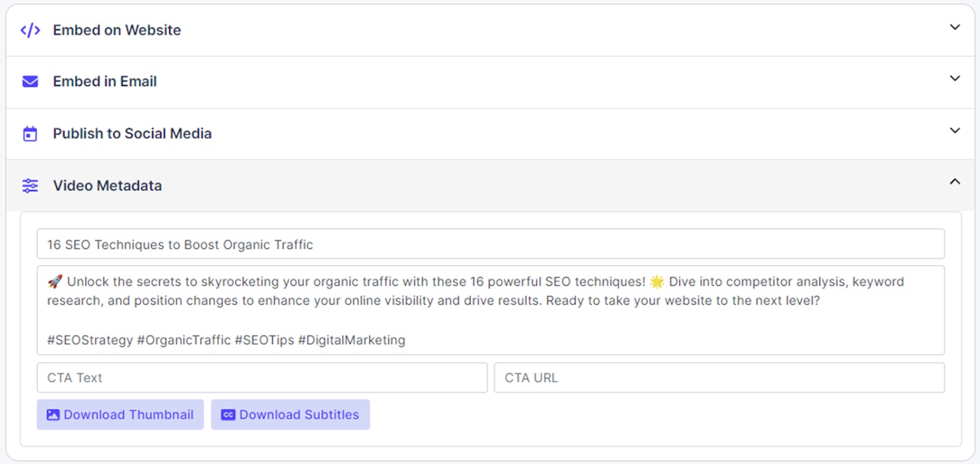The width and height of the screenshot is (980, 464).
Task: Click the CTA Text input field
Action: pos(262,378)
